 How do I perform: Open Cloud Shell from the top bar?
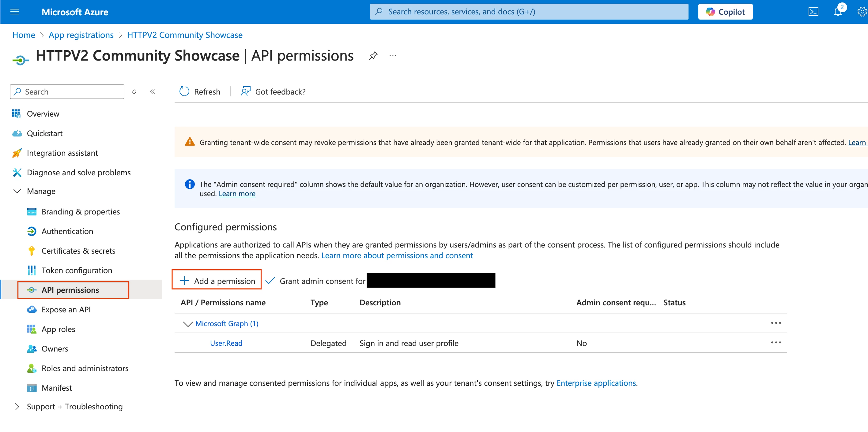point(813,12)
